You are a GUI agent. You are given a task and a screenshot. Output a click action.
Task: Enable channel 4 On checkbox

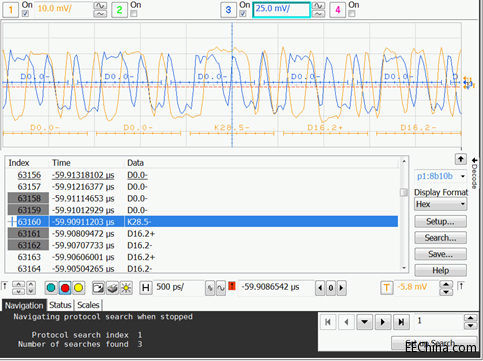tap(351, 14)
